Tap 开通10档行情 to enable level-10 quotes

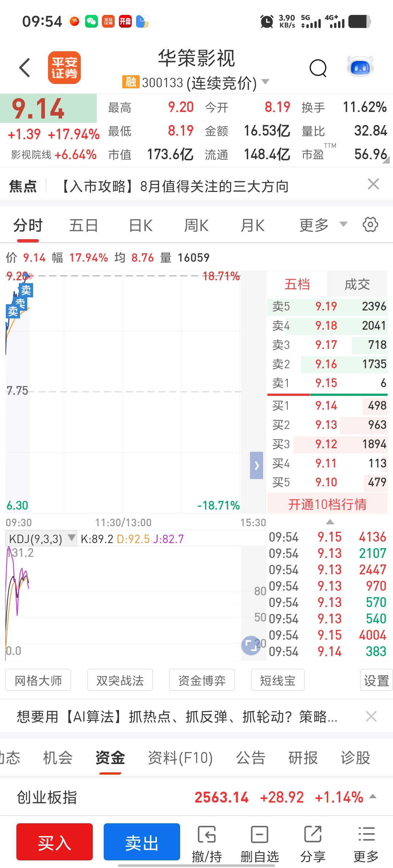tap(327, 504)
